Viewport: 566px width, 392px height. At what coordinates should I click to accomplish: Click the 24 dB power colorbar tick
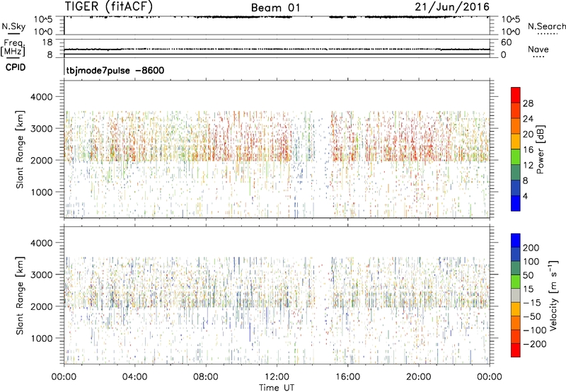(x=528, y=119)
